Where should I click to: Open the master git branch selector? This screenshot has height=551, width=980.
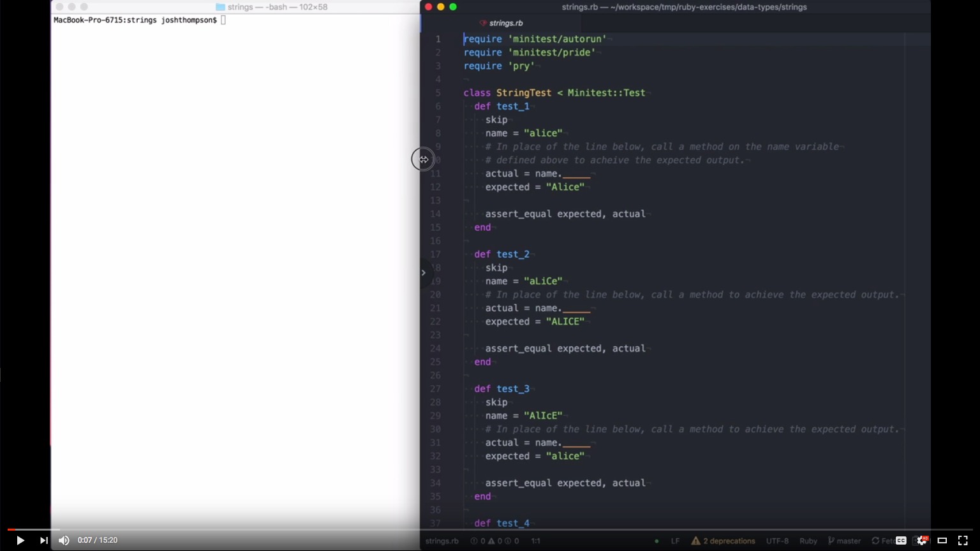click(x=845, y=541)
